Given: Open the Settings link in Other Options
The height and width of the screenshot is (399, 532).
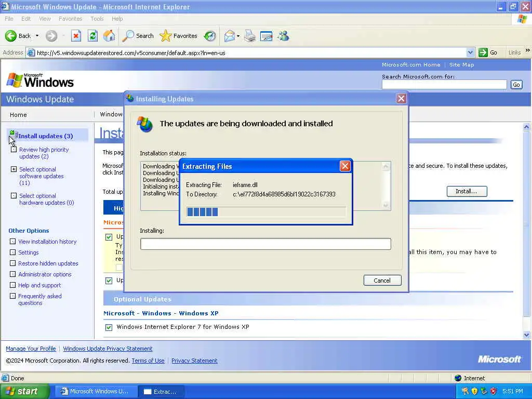Looking at the screenshot, I should 29,252.
